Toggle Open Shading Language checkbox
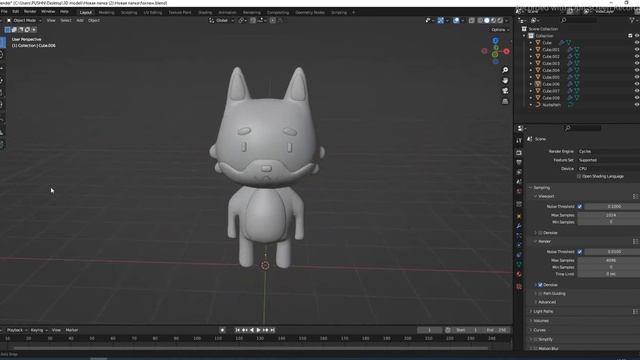This screenshot has width=640, height=360. pos(579,176)
